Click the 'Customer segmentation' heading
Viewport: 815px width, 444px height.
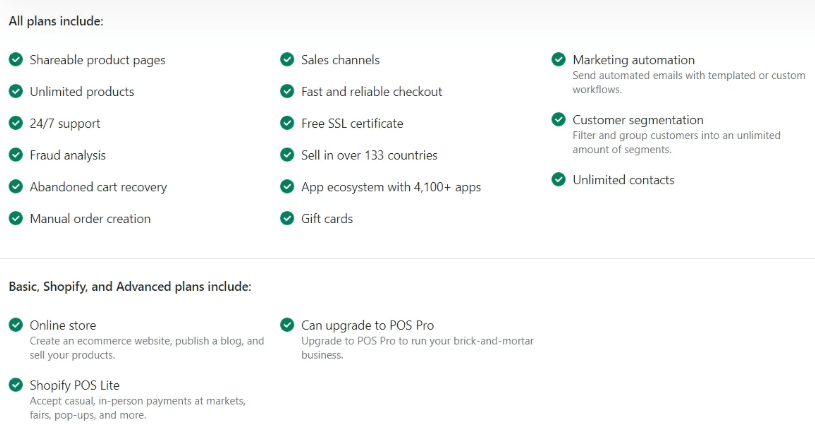638,120
